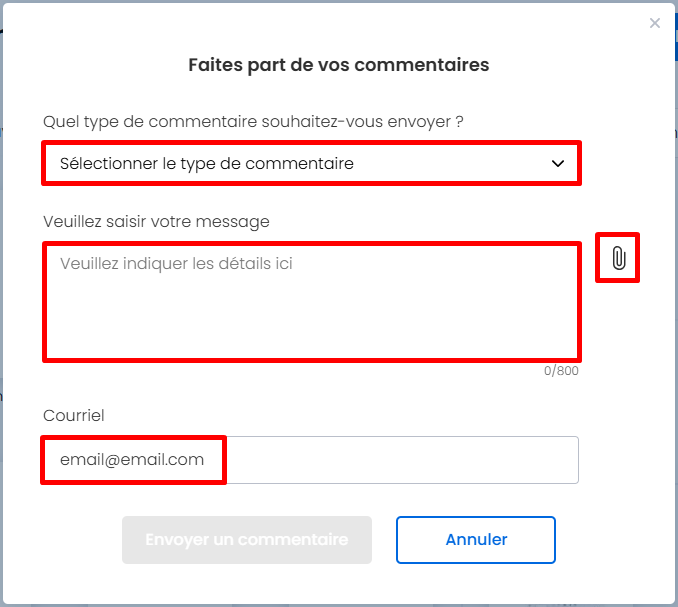Click the blue 'Annuler' text
The height and width of the screenshot is (607, 678).
[x=476, y=540]
